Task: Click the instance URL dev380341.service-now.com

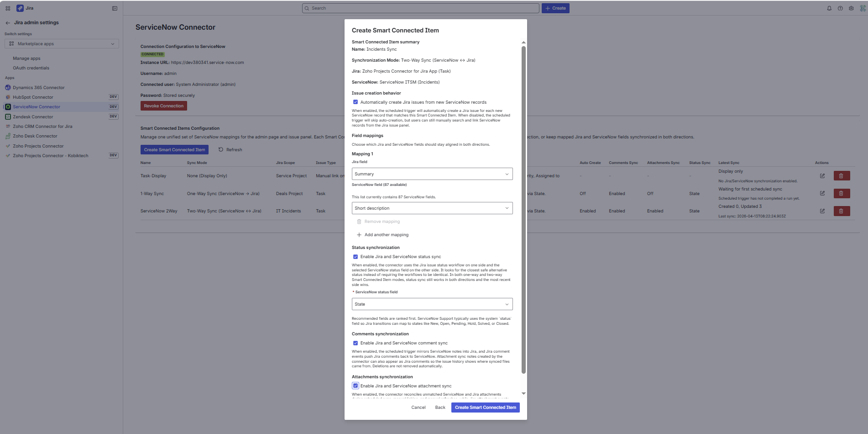Action: [207, 63]
